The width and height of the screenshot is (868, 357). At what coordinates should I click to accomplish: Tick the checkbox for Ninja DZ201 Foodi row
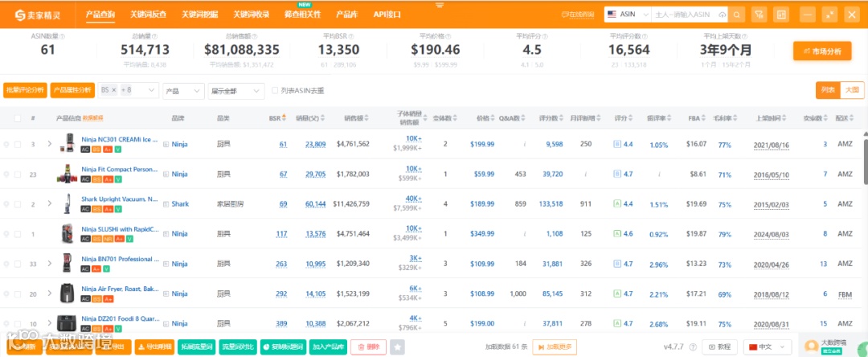tap(18, 323)
